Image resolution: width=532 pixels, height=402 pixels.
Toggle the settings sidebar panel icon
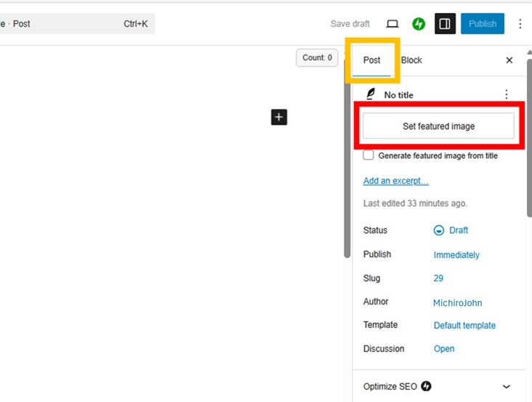445,24
